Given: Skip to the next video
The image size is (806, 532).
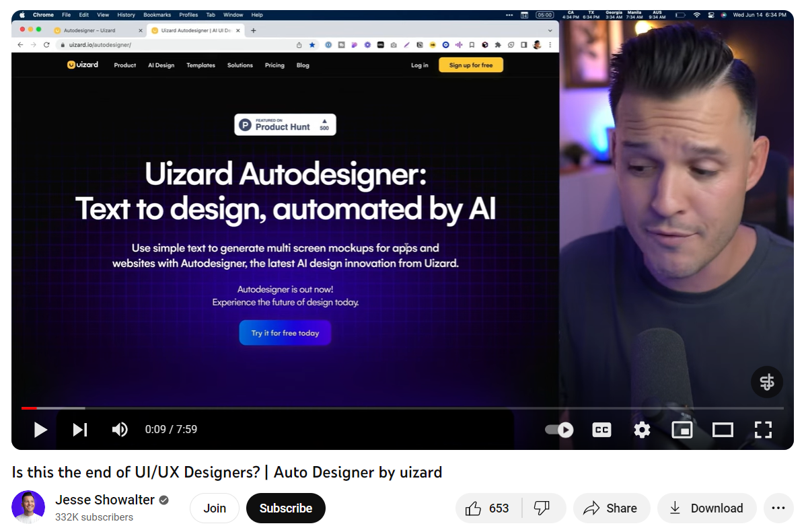Looking at the screenshot, I should pyautogui.click(x=79, y=430).
